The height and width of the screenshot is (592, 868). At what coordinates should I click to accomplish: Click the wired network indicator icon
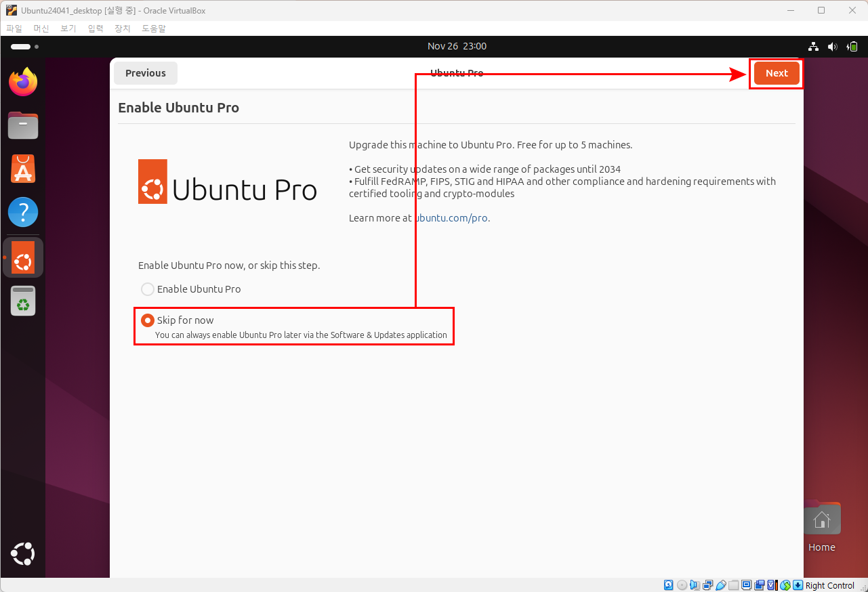(x=814, y=46)
